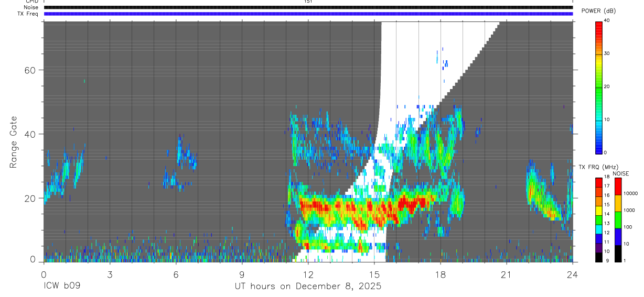Click the "1000" NOISE scale label
The width and height of the screenshot is (644, 297).
[x=629, y=210]
